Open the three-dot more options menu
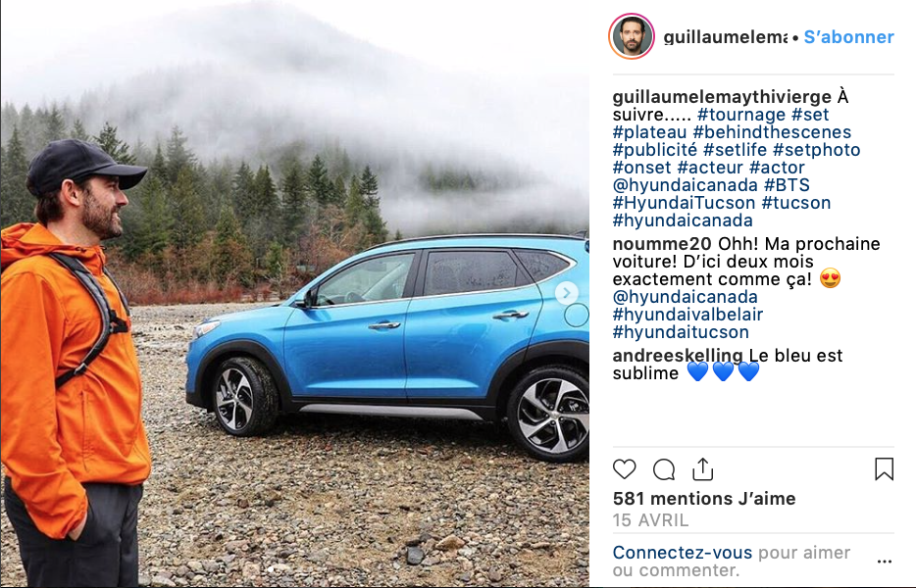This screenshot has height=588, width=916. (x=885, y=562)
